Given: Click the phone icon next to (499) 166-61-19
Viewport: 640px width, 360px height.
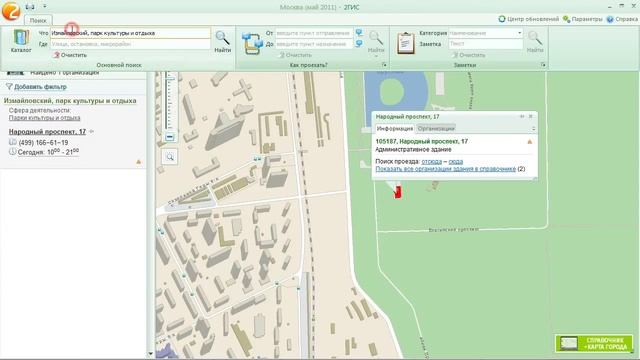Looking at the screenshot, I should [x=13, y=142].
